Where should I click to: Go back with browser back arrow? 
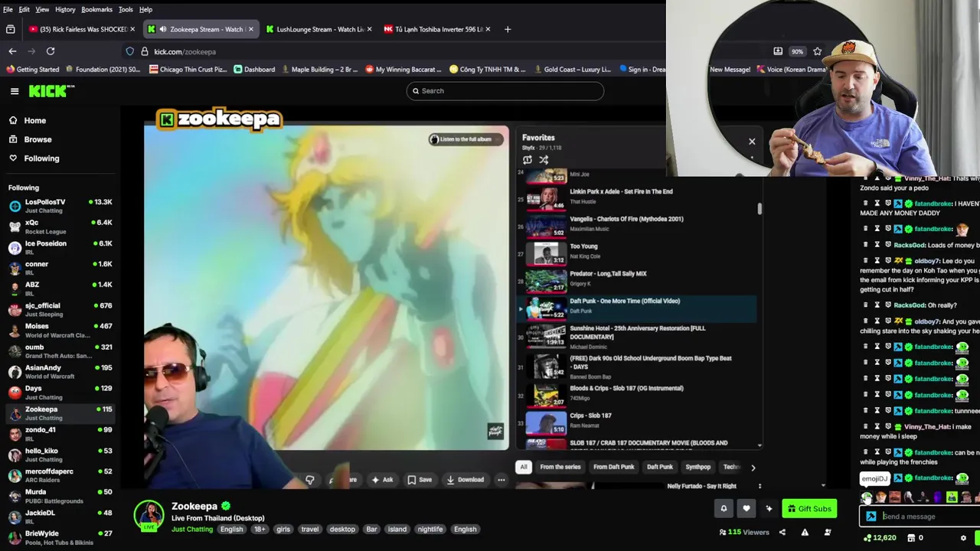point(12,51)
